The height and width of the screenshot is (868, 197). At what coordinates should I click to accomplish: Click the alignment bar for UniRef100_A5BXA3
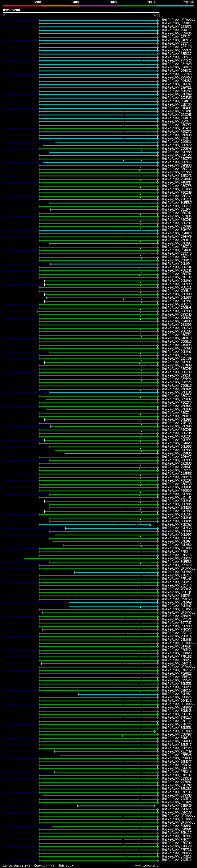pos(95,525)
